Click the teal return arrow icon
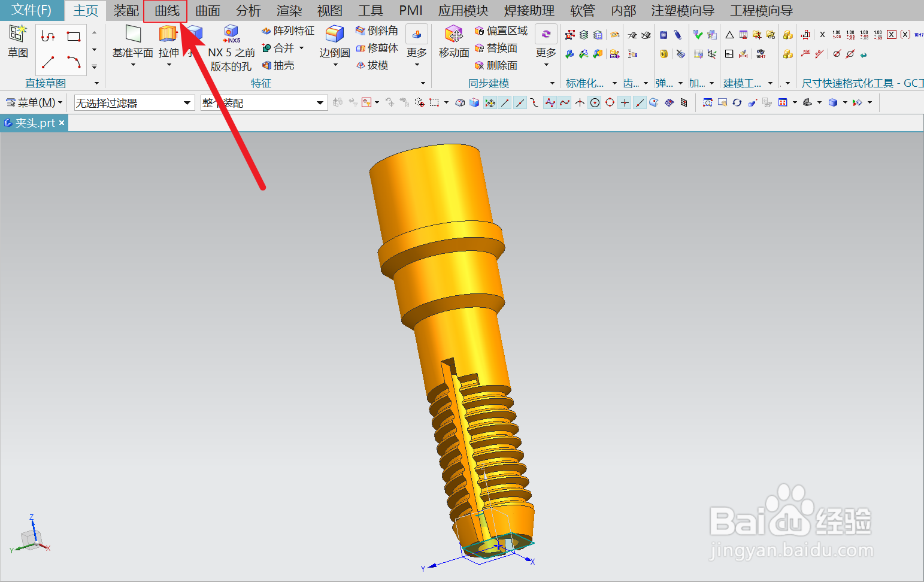Image resolution: width=924 pixels, height=582 pixels. point(864,54)
